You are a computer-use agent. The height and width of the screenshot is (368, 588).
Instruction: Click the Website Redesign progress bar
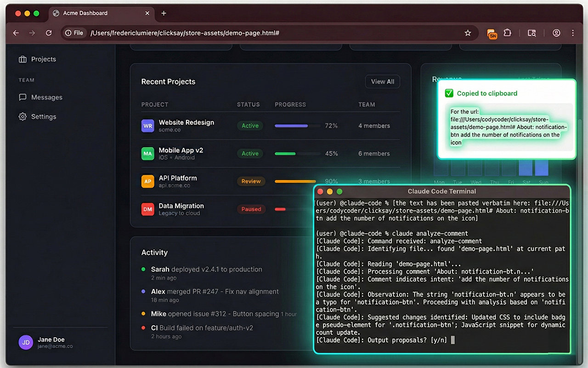click(297, 125)
